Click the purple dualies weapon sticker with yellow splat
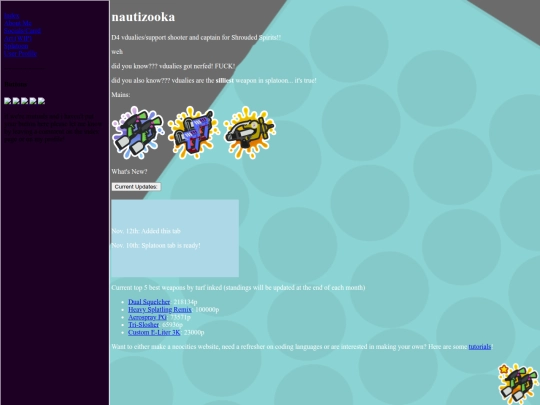Viewport: 540px width, 405px height. click(194, 133)
